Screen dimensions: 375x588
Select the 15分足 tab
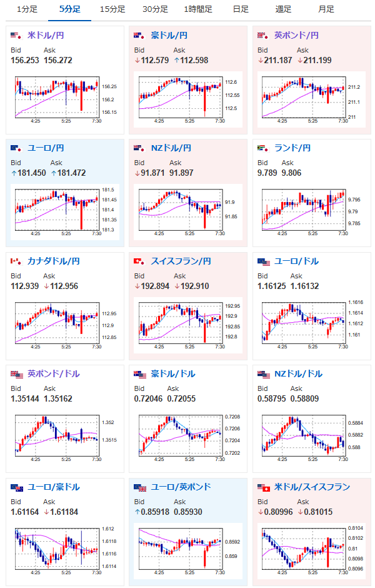pyautogui.click(x=112, y=9)
